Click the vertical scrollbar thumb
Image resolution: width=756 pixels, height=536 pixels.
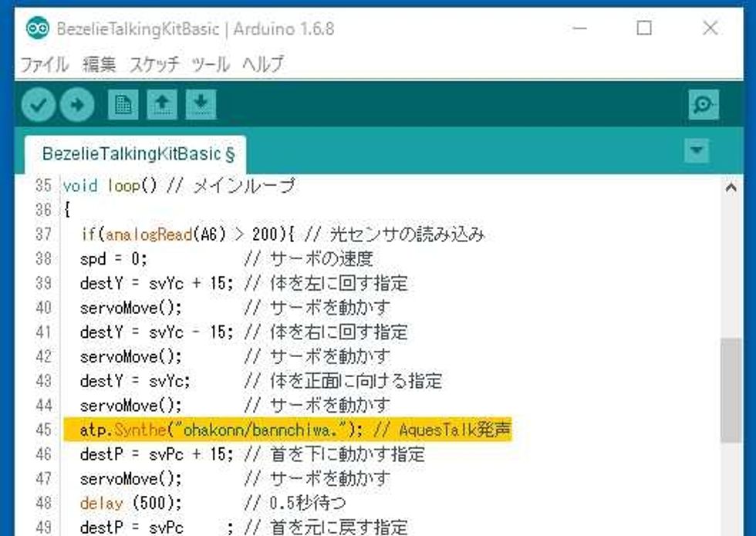pos(731,389)
